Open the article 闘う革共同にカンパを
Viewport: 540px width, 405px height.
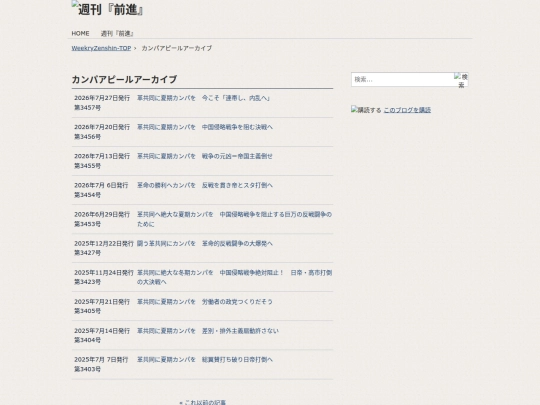coord(205,243)
